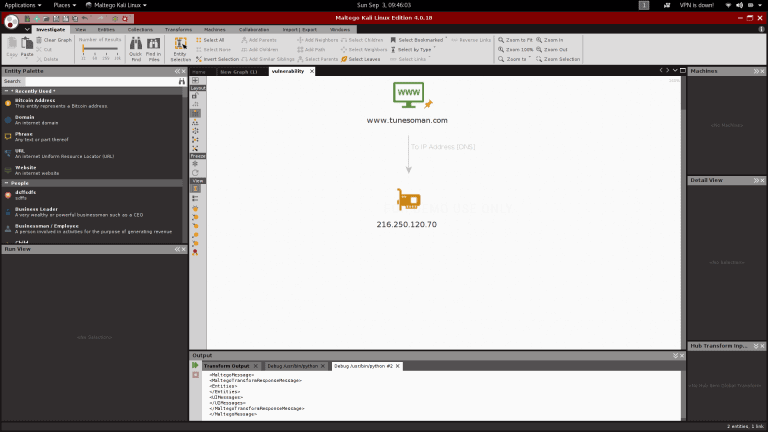Toggle the layout lock icon in sidebar

pyautogui.click(x=195, y=96)
